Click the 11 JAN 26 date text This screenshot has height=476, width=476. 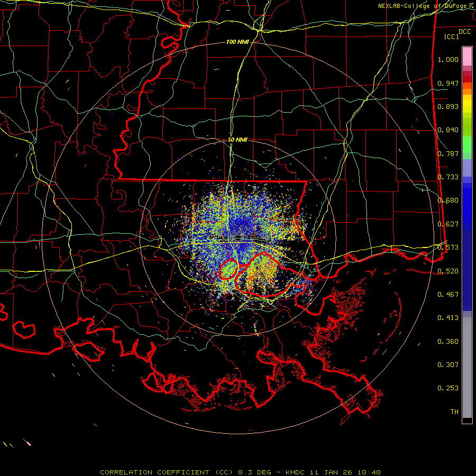[x=331, y=472]
